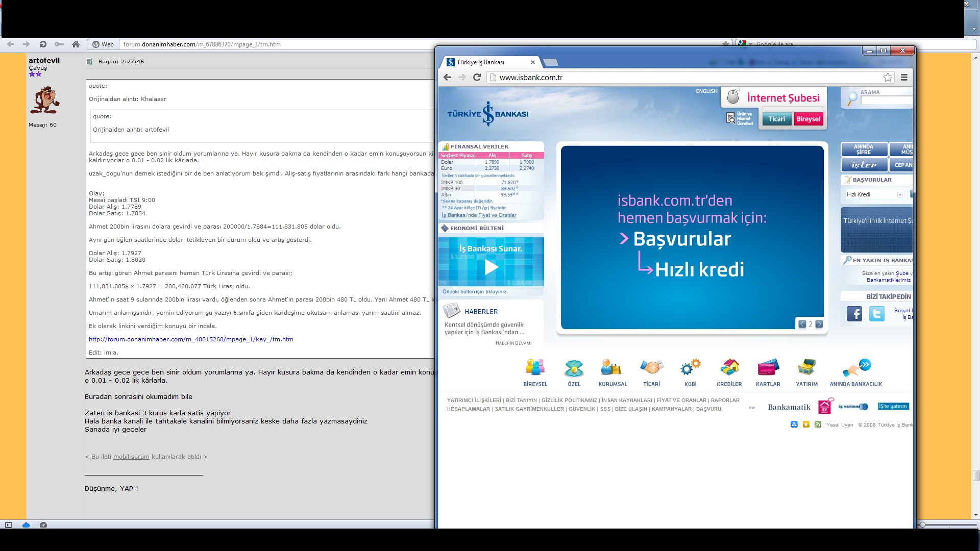Go back in the Opera forum window

pyautogui.click(x=11, y=44)
